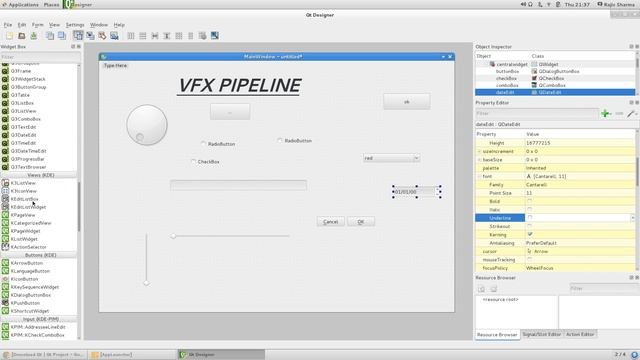Click OK button beside Cancel

click(x=361, y=222)
